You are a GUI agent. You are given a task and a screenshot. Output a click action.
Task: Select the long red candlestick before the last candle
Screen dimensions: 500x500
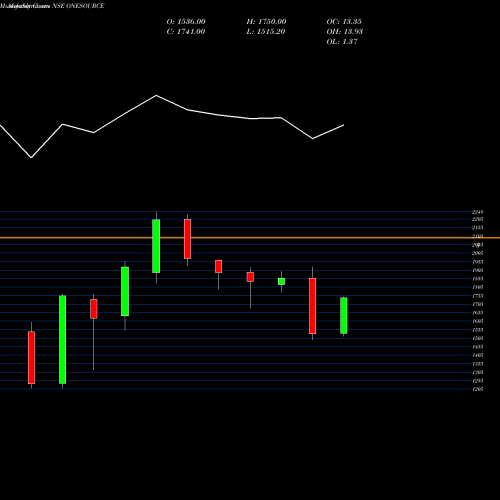(x=312, y=306)
